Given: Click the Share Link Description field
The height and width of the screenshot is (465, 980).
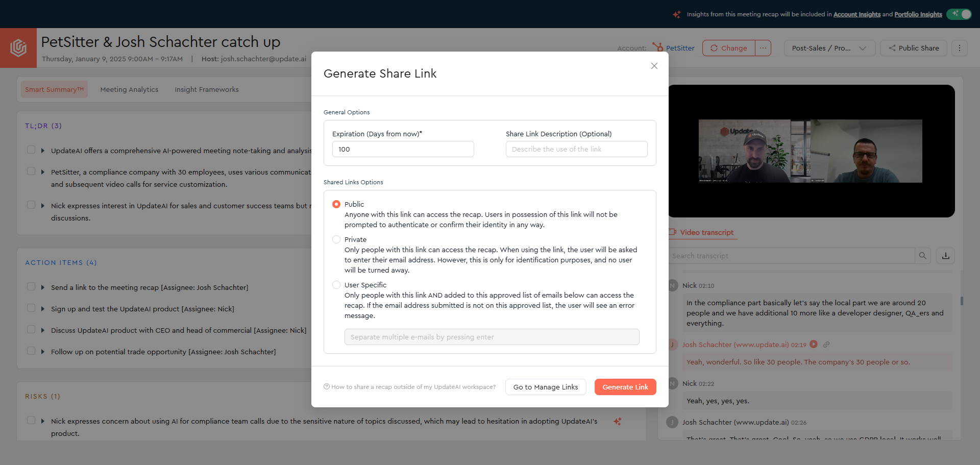Looking at the screenshot, I should click(x=577, y=149).
